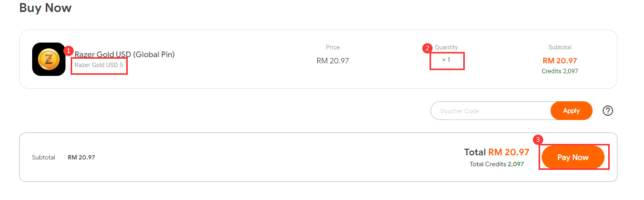Apply the voucher code
644x200 pixels.
point(571,111)
